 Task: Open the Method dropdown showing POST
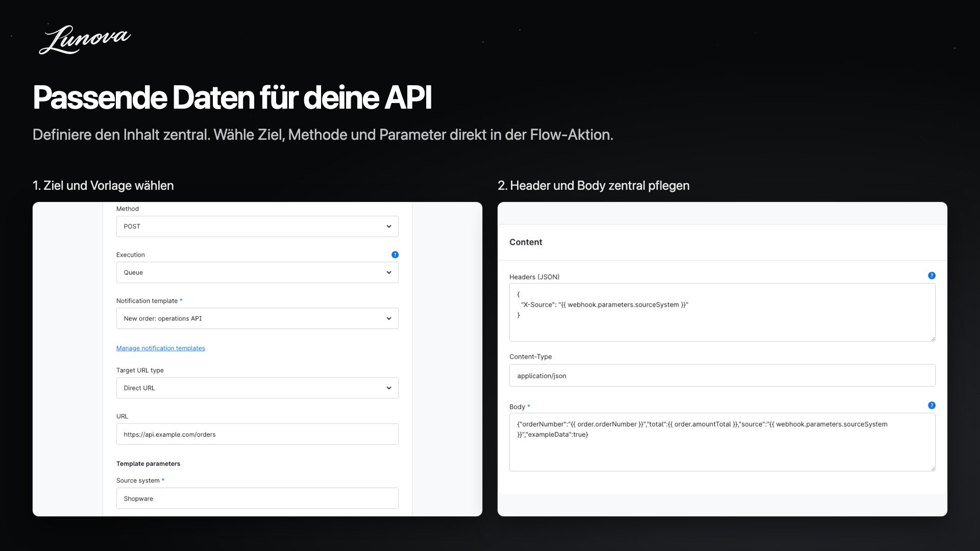coord(257,227)
